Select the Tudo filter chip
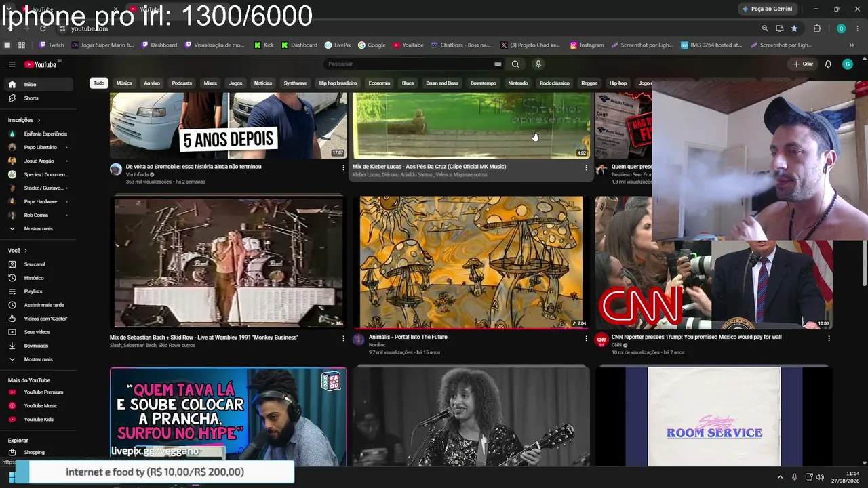 tap(99, 83)
